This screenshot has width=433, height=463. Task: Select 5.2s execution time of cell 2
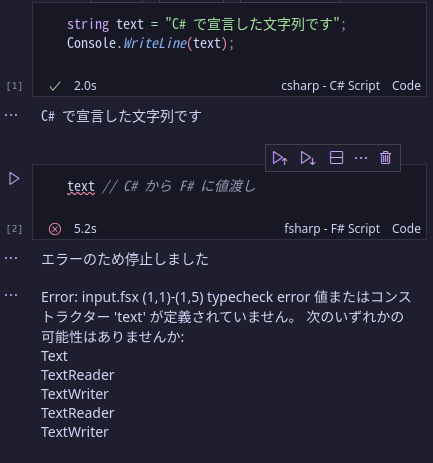85,229
